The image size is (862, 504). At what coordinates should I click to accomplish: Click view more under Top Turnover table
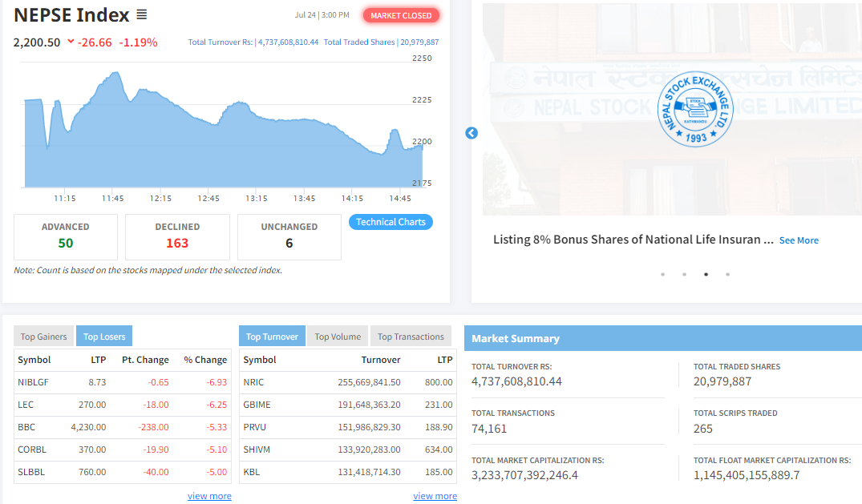[435, 496]
